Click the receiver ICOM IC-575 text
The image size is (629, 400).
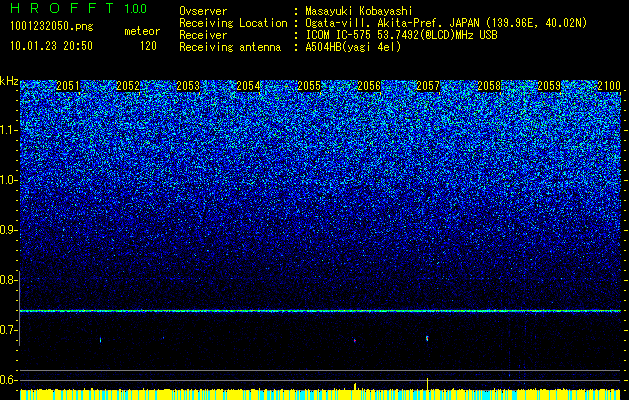(339, 35)
